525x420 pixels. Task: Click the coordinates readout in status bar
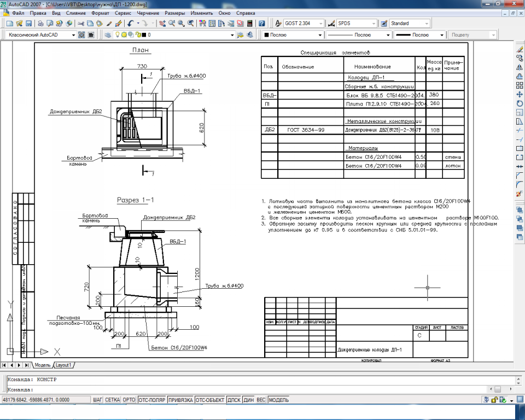pos(45,400)
